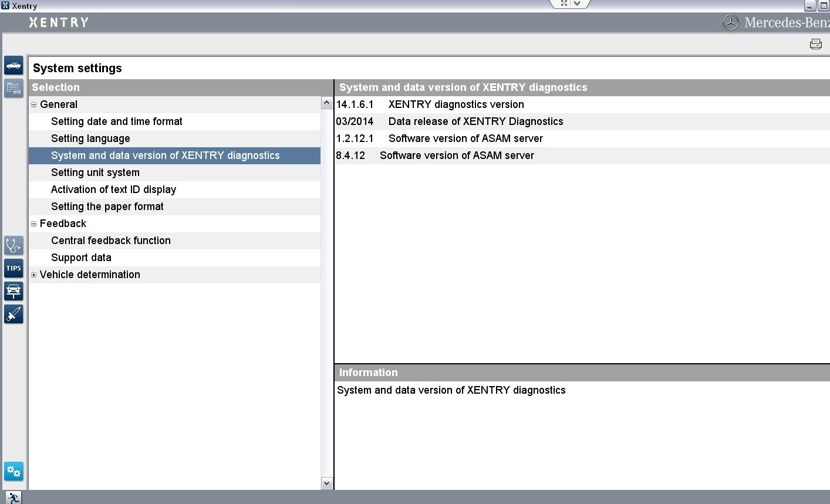The width and height of the screenshot is (830, 504).
Task: Expand the Vehicle determination node
Action: (33, 275)
